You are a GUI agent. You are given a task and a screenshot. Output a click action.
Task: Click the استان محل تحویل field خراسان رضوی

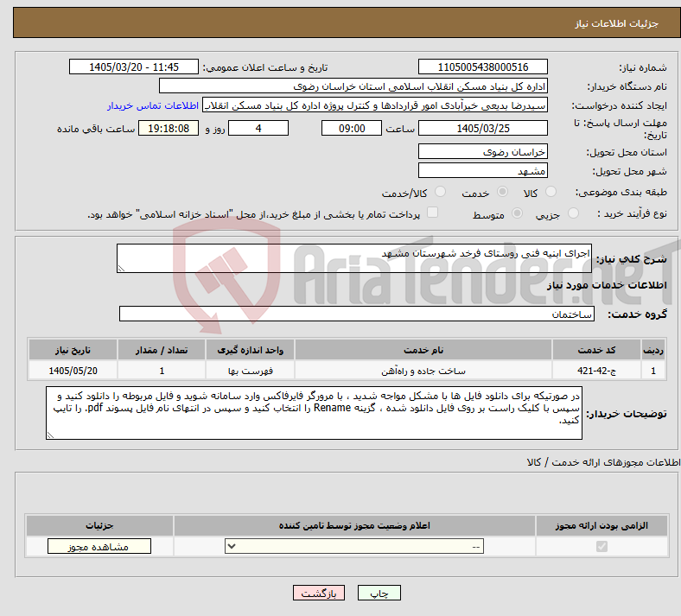point(482,151)
